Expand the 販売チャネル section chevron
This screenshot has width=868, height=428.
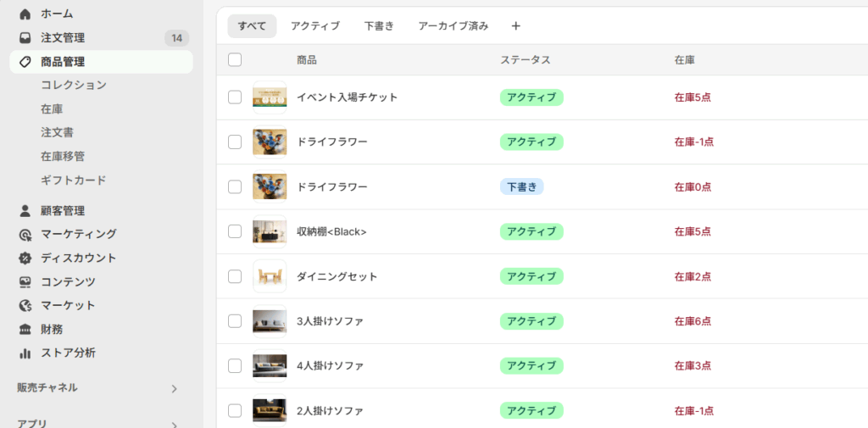[174, 389]
